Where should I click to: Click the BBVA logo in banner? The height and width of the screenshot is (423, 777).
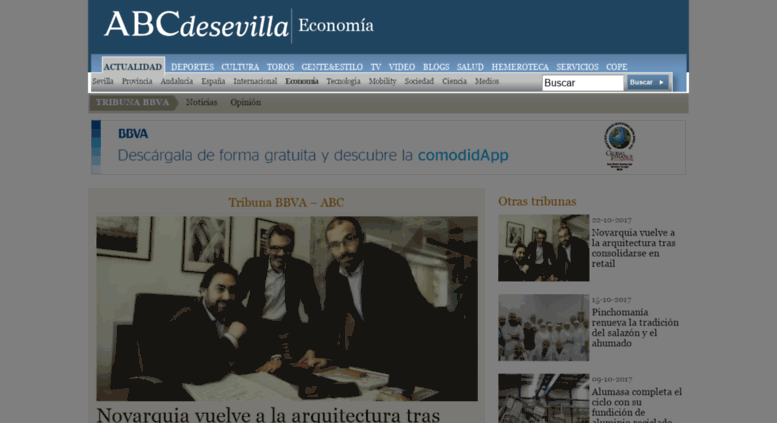(133, 134)
